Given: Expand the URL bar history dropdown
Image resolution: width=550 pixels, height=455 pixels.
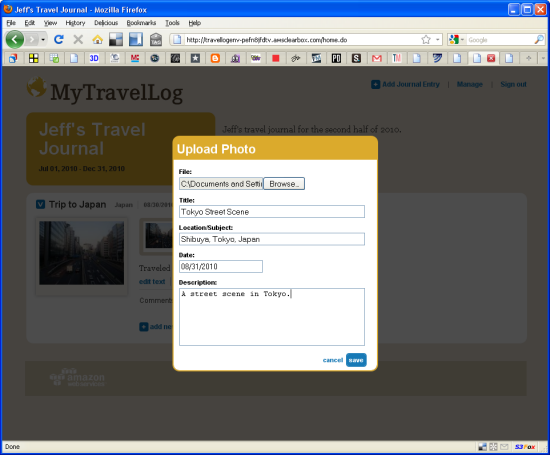Looking at the screenshot, I should (437, 40).
